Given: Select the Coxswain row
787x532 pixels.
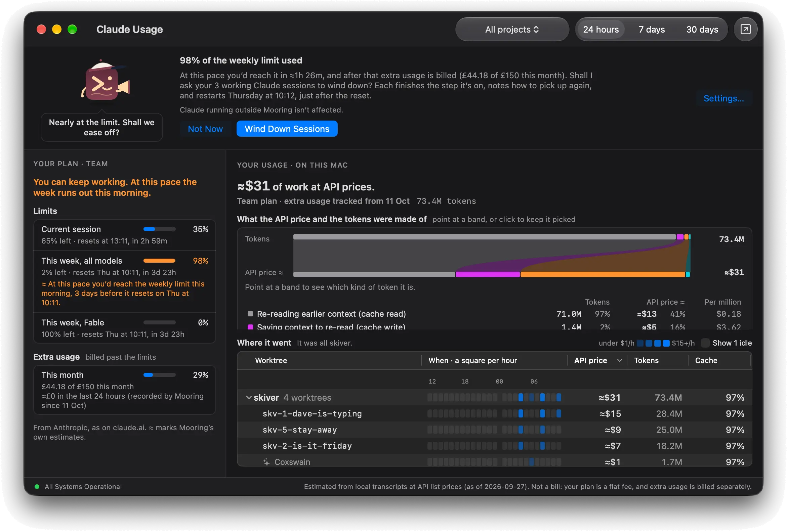Looking at the screenshot, I should [494, 460].
